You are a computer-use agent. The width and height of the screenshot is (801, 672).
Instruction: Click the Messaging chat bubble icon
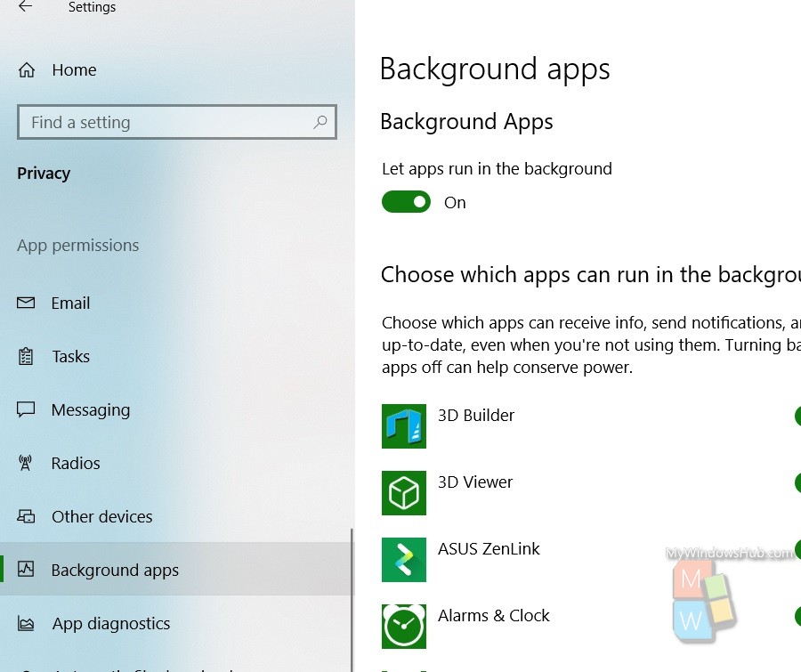[x=26, y=409]
